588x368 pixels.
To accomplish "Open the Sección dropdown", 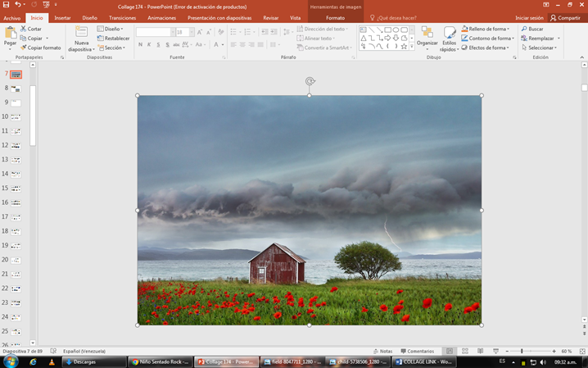I will coord(111,48).
